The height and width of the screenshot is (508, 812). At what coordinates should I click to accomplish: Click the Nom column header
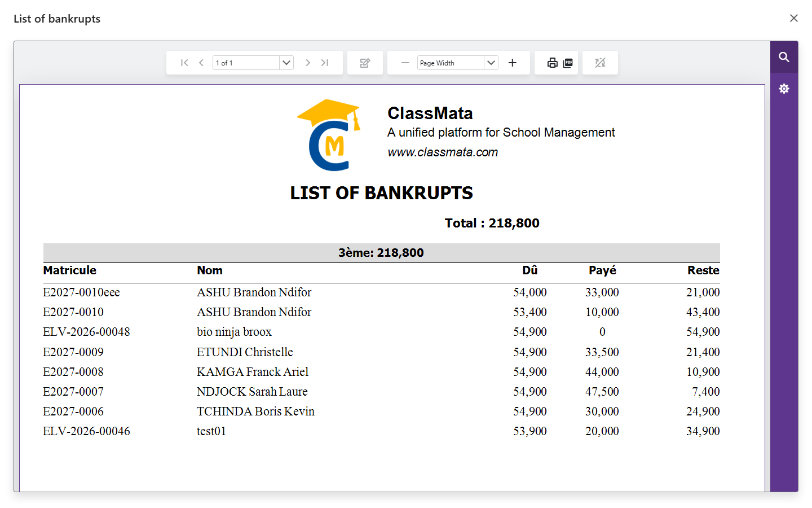[210, 270]
